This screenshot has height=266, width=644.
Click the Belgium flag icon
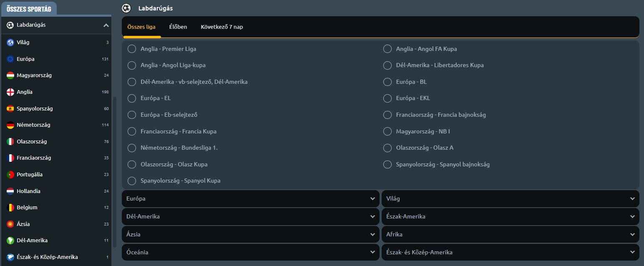[10, 208]
